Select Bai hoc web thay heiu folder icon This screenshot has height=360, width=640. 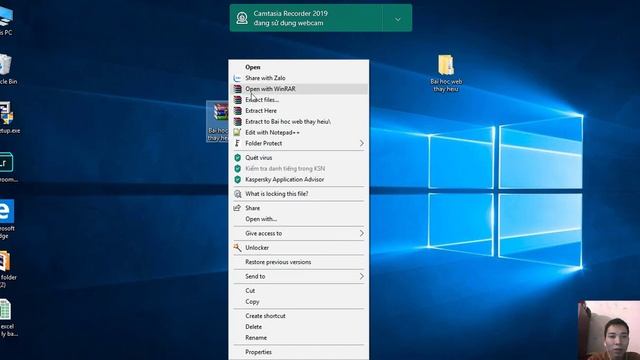tap(446, 65)
